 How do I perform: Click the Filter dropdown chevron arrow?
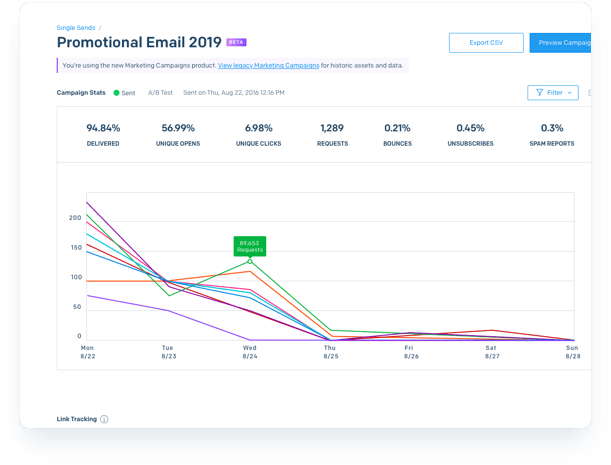click(569, 93)
